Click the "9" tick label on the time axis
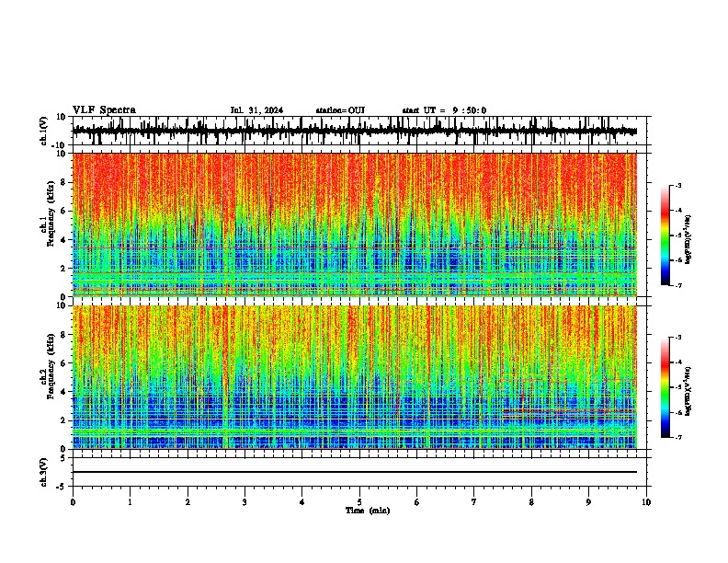The image size is (728, 563). (588, 502)
